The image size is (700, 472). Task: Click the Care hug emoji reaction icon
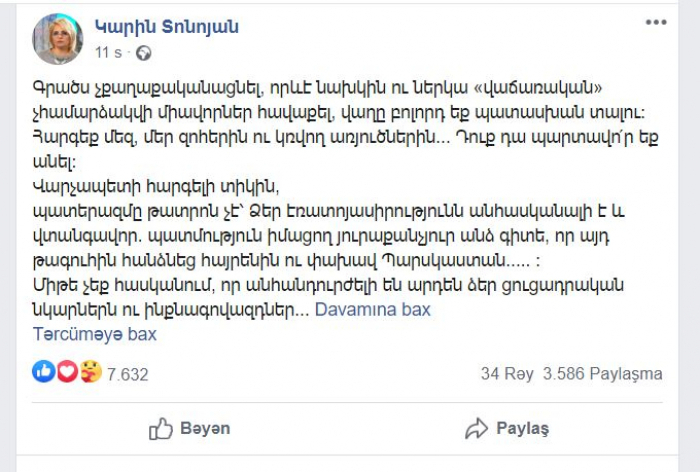(x=90, y=372)
